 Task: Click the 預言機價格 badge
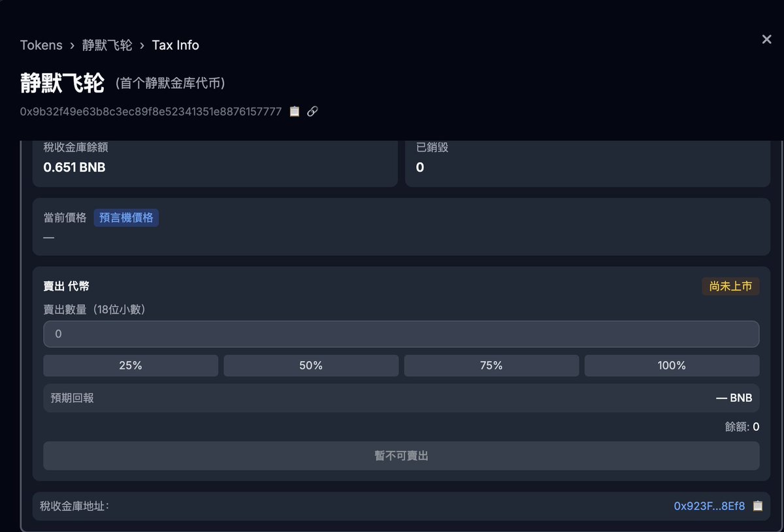[126, 218]
